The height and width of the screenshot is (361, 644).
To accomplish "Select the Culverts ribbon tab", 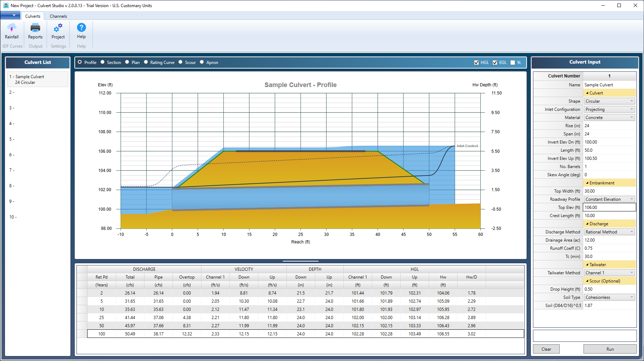I will [33, 16].
